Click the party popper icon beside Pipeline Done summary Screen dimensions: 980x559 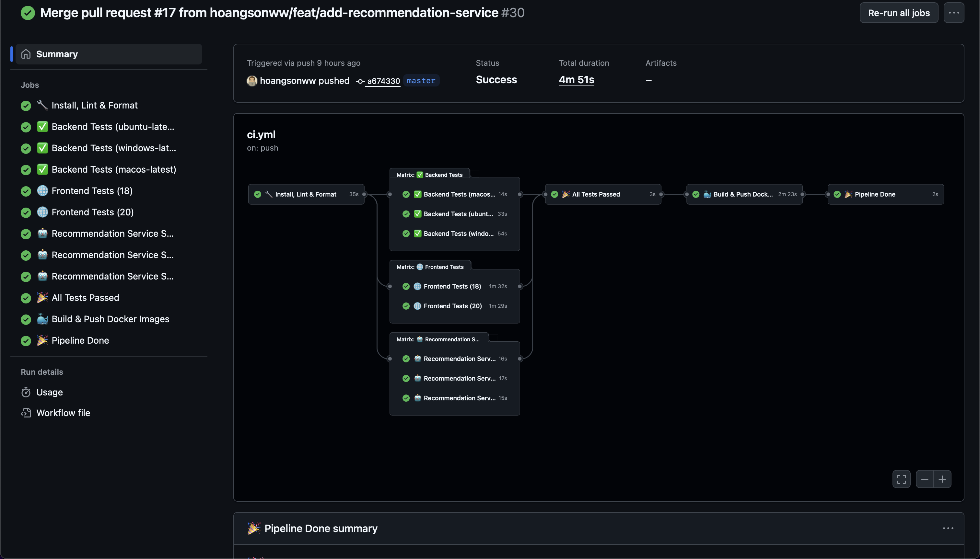click(253, 528)
